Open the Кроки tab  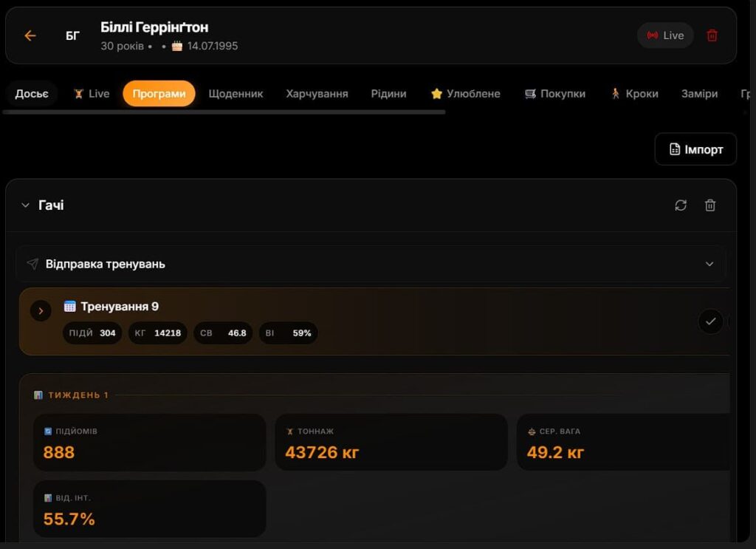634,94
